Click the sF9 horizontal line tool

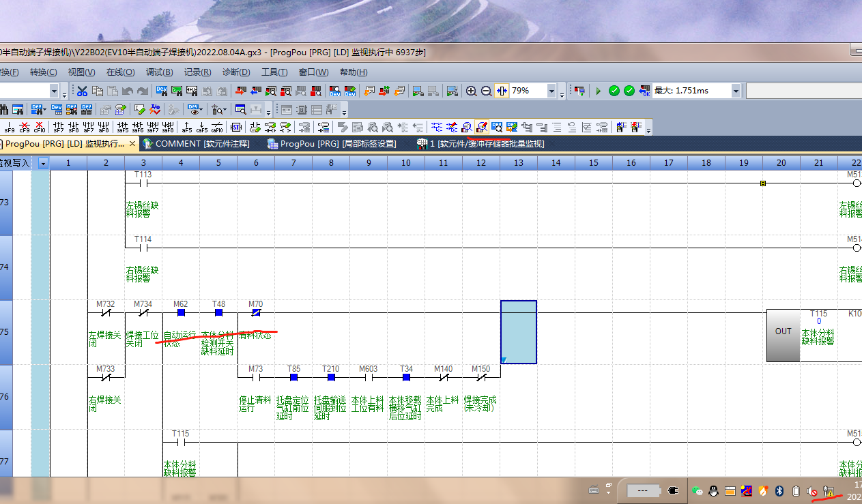[x=9, y=127]
